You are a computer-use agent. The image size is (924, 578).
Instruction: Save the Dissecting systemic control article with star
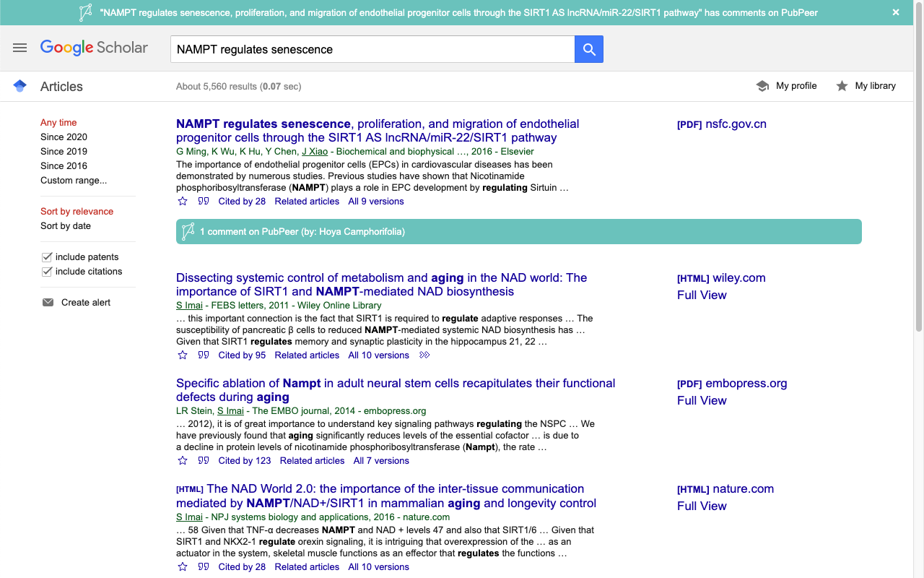183,355
